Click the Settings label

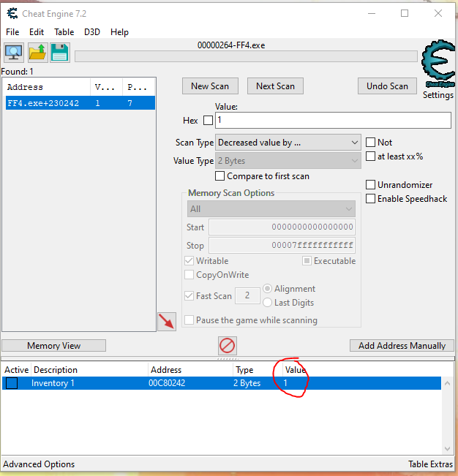[438, 95]
